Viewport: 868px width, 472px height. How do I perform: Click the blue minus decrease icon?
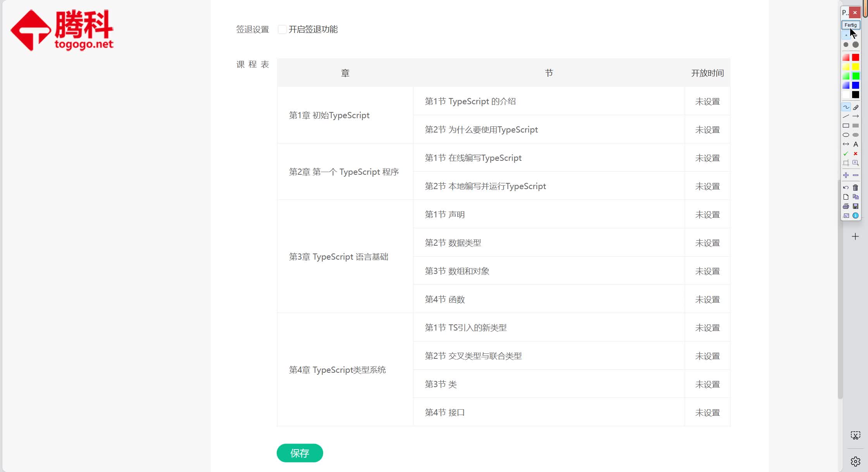pos(856,175)
